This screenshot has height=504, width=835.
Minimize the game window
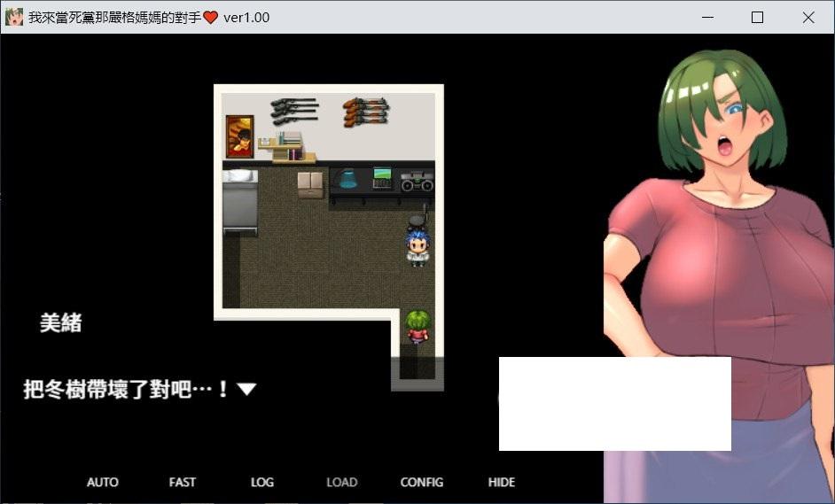tap(707, 17)
